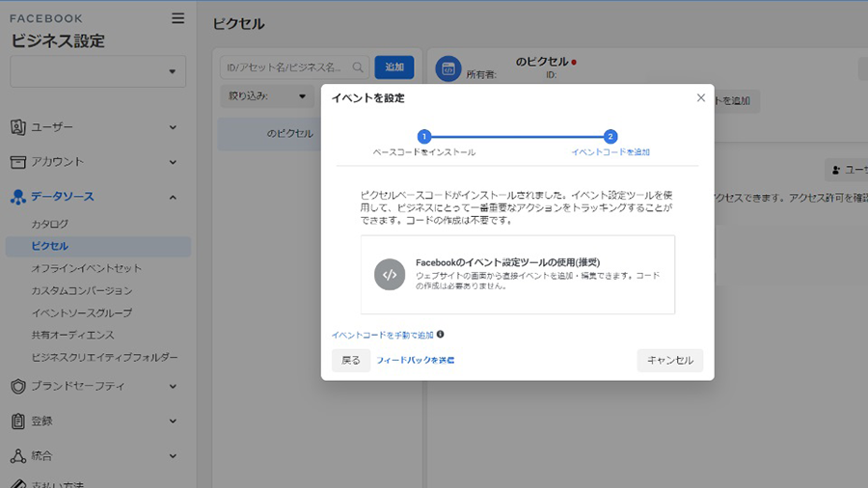Click step 2 circle イベントコードを追加
The image size is (868, 488).
[x=610, y=136]
